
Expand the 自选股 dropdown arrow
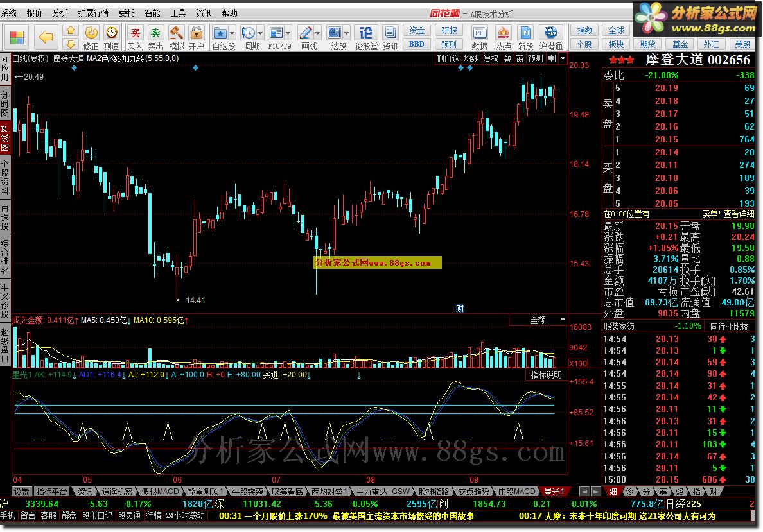(232, 33)
